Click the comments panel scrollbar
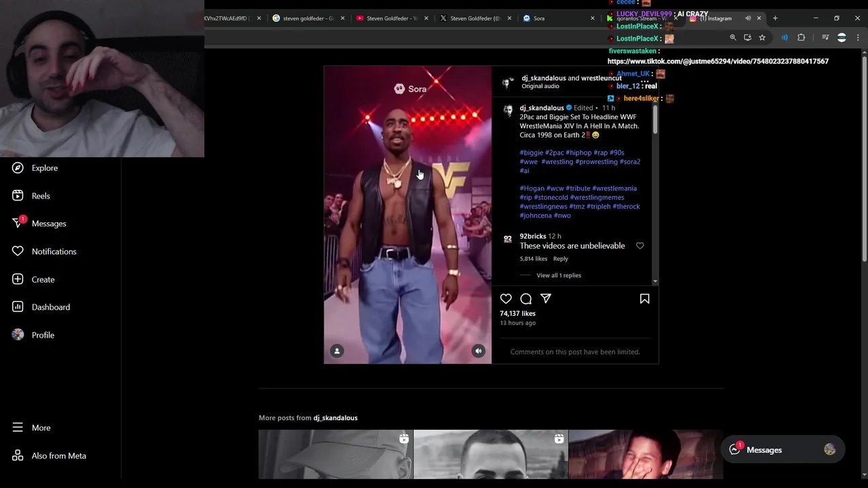Viewport: 868px width, 488px height. coord(655,121)
